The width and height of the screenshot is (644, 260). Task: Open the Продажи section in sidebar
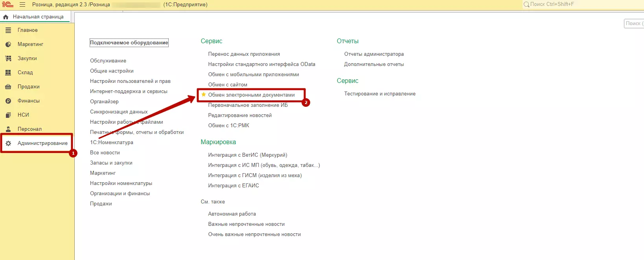coord(28,87)
